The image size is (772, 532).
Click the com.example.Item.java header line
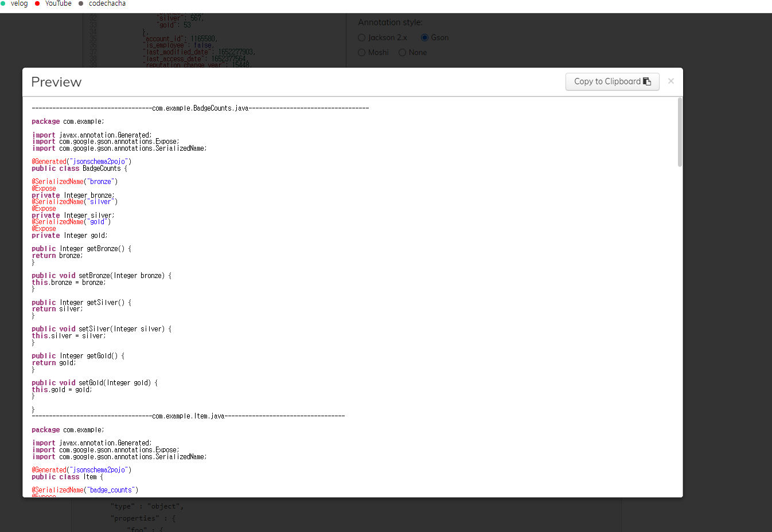[x=188, y=416]
